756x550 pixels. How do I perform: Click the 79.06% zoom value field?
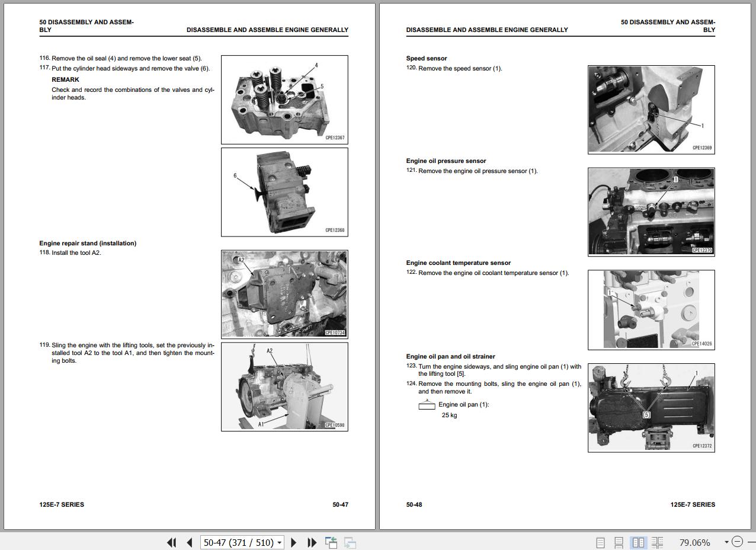coord(694,542)
